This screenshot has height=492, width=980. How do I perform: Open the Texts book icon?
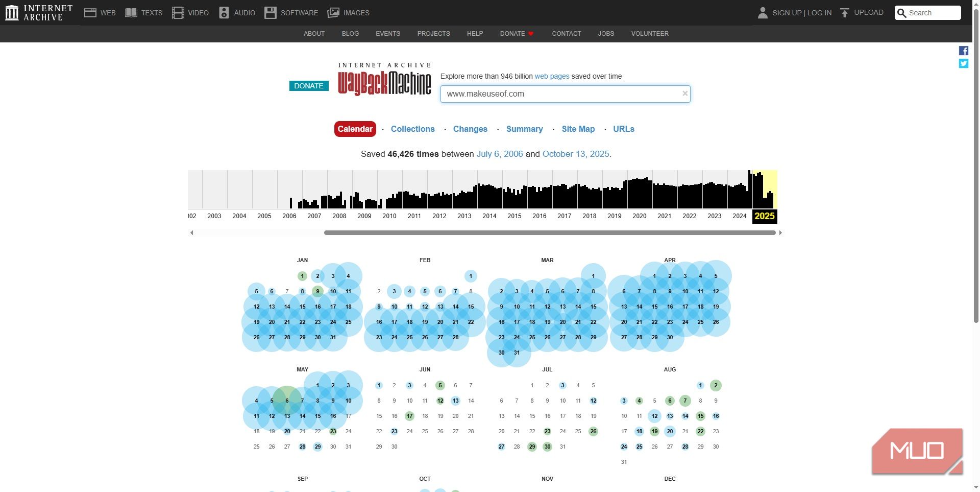[131, 13]
